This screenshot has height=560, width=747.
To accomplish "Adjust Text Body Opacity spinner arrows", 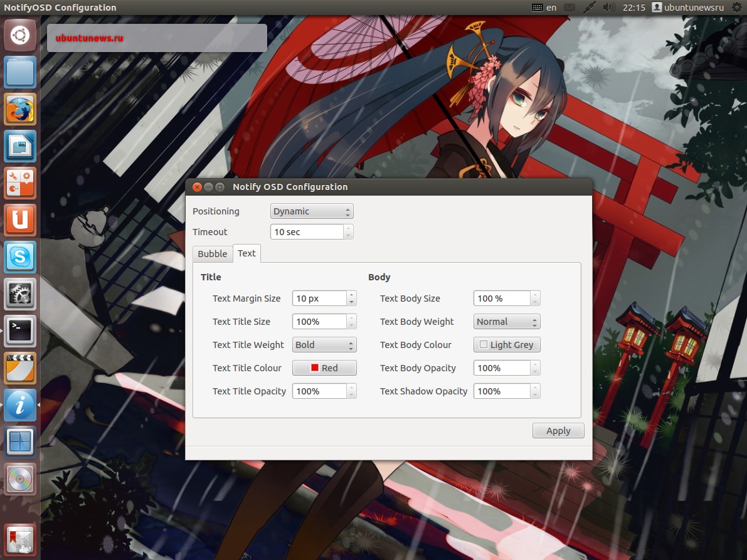I will [535, 367].
